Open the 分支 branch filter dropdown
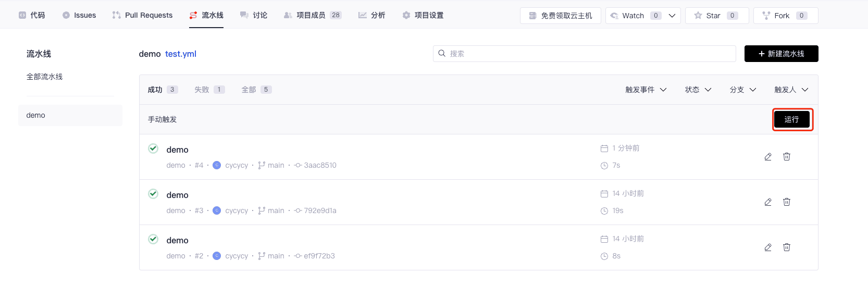 [x=742, y=90]
